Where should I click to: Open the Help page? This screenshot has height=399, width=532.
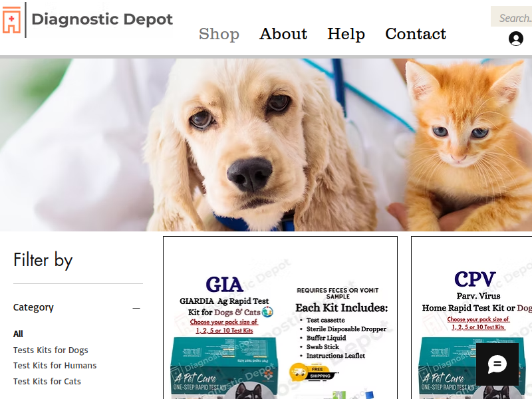346,34
